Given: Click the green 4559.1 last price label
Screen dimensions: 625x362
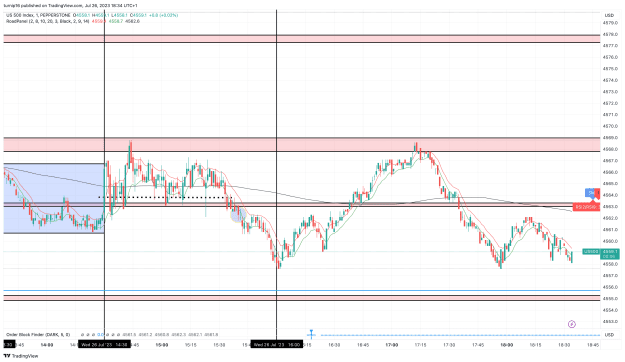Looking at the screenshot, I should click(x=609, y=254).
